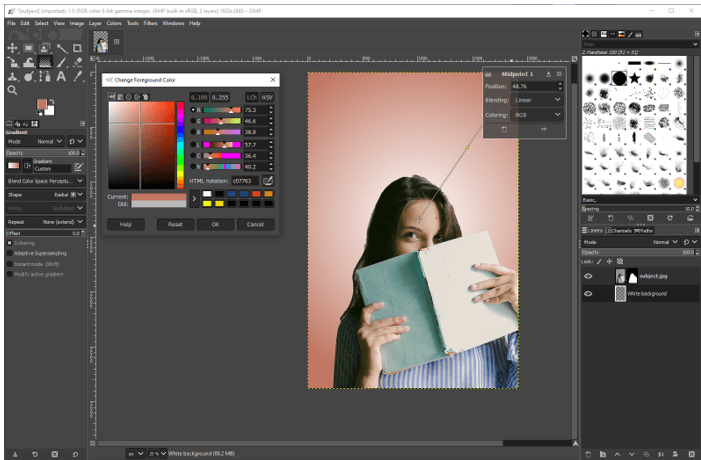This screenshot has height=460, width=701.
Task: Switch to the Channels tab
Action: [618, 231]
